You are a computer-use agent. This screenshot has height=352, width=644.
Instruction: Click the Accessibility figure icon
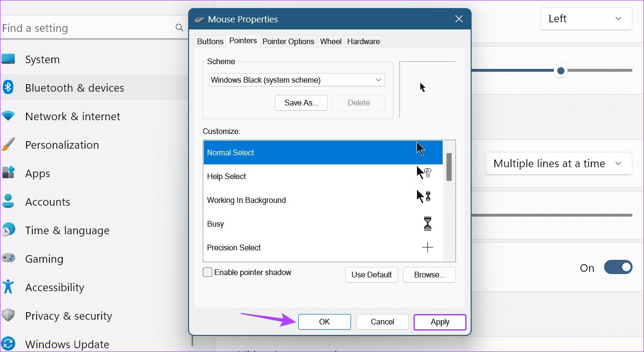[x=8, y=287]
